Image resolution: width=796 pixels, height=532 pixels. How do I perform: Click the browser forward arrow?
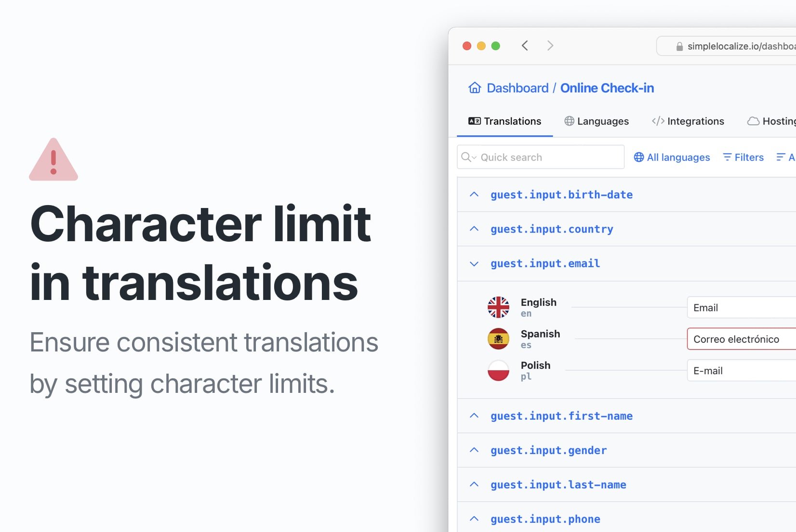tap(550, 46)
